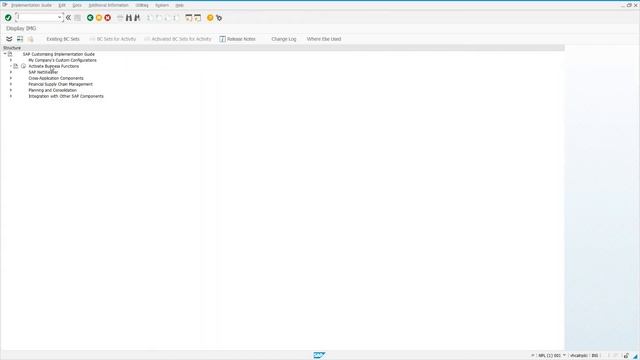Click the Find Next binoculars icon
The image size is (640, 360).
[137, 18]
